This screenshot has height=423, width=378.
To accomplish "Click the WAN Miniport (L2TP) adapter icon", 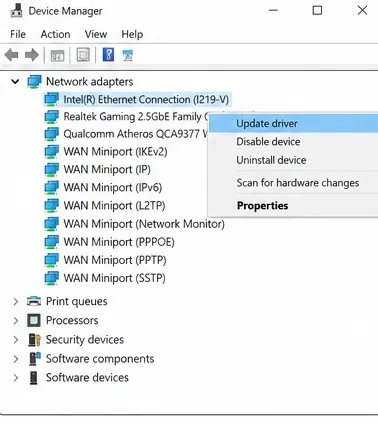I will (52, 206).
